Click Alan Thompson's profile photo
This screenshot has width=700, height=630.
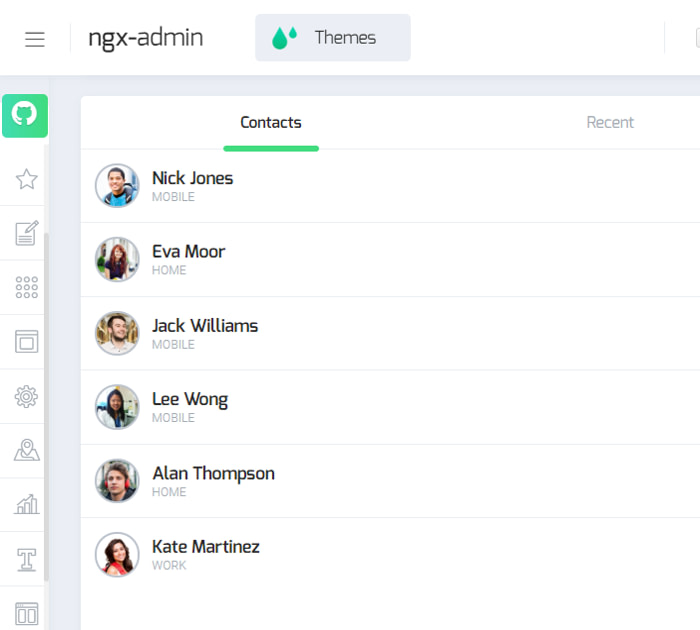coord(117,481)
